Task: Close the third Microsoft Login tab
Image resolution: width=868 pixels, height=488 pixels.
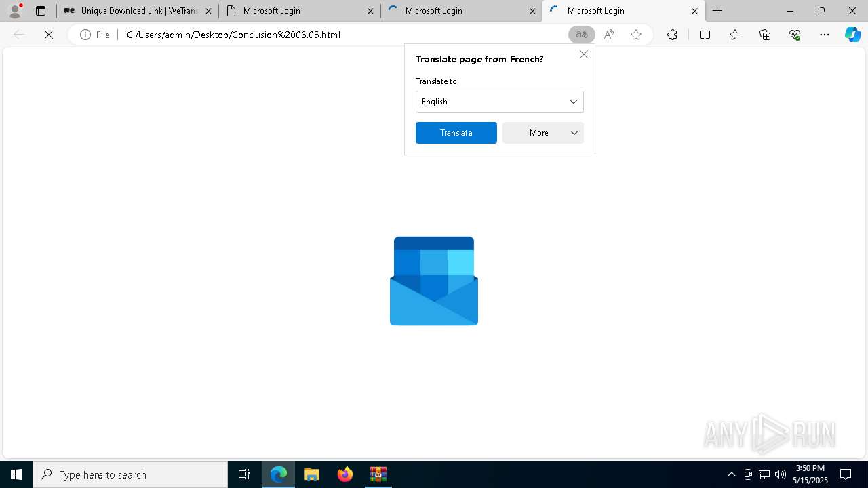Action: (x=532, y=11)
